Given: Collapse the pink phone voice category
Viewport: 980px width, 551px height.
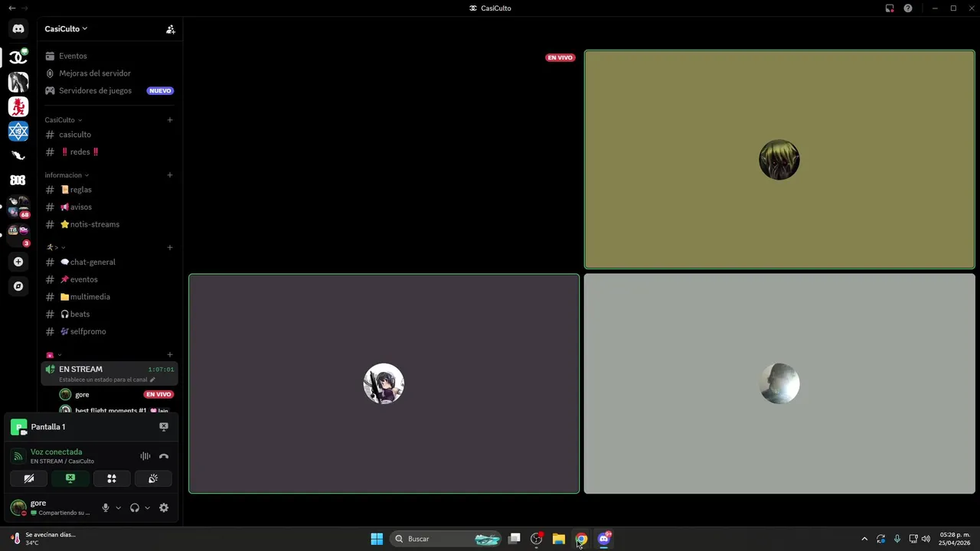Looking at the screenshot, I should 54,355.
